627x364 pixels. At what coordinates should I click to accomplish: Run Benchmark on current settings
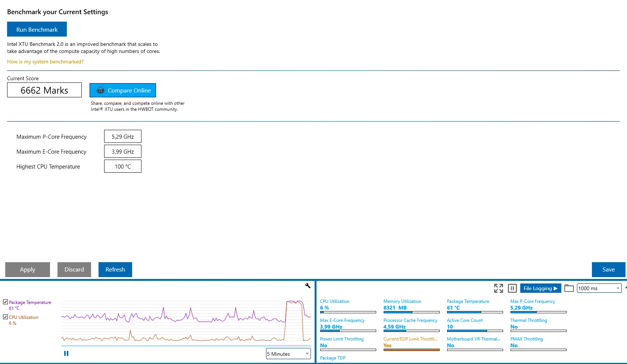[37, 29]
